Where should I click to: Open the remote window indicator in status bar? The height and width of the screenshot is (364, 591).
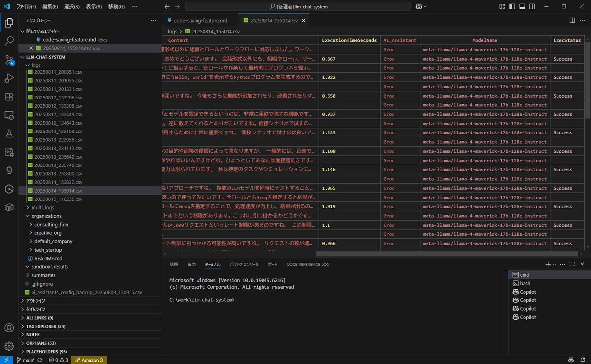click(5, 360)
